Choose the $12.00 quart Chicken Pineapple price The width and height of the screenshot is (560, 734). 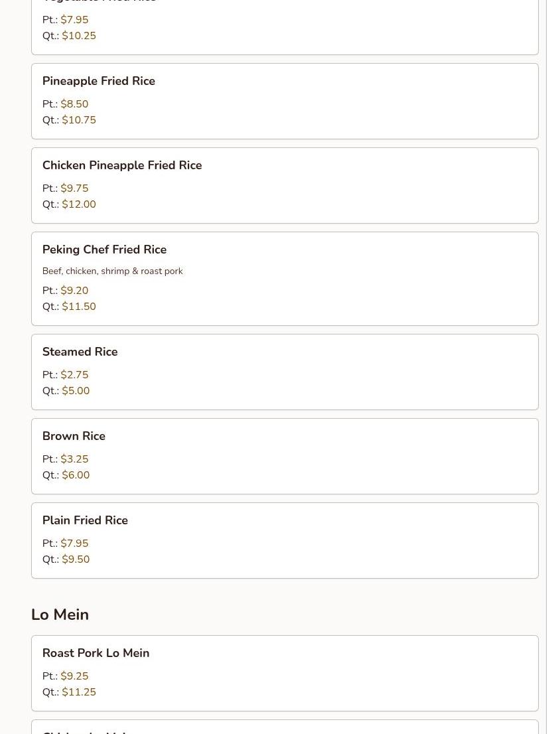click(79, 204)
